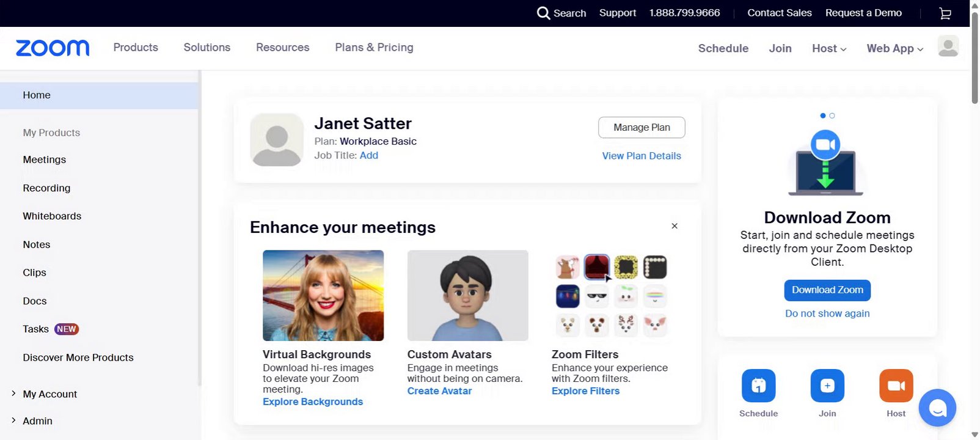Screen dimensions: 980x440
Task: Click Do not show again link
Action: [x=827, y=313]
